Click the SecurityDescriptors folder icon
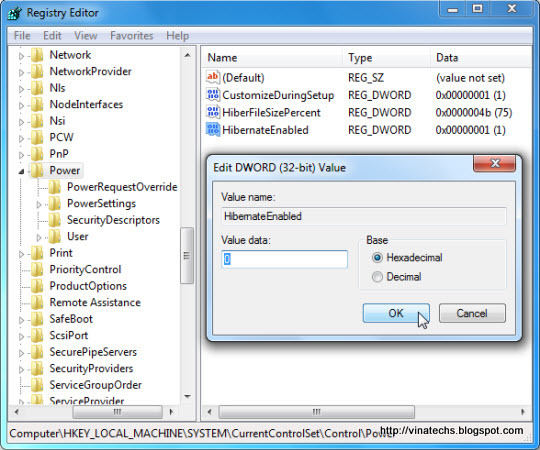The height and width of the screenshot is (450, 540). point(55,220)
